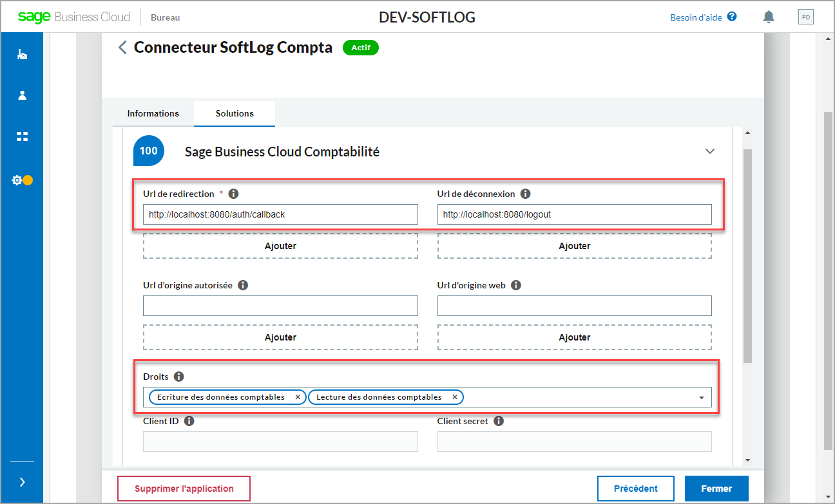Click the Client secret field
The image size is (835, 504).
coord(575,442)
